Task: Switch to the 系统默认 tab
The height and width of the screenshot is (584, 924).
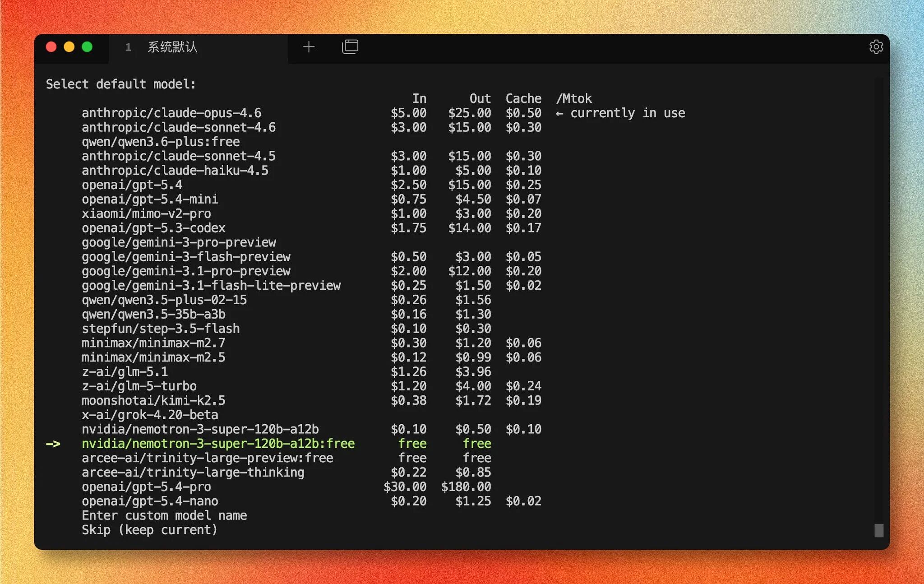Action: click(172, 47)
